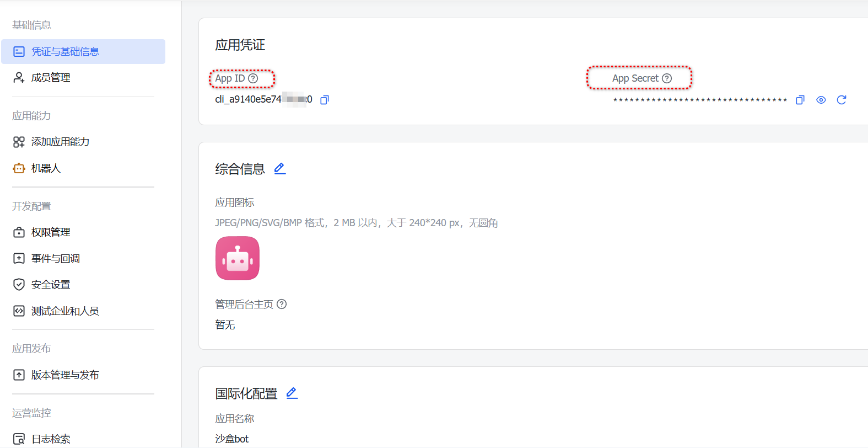Edit the 综合信息 section
Viewport: 868px width, 448px height.
[280, 168]
